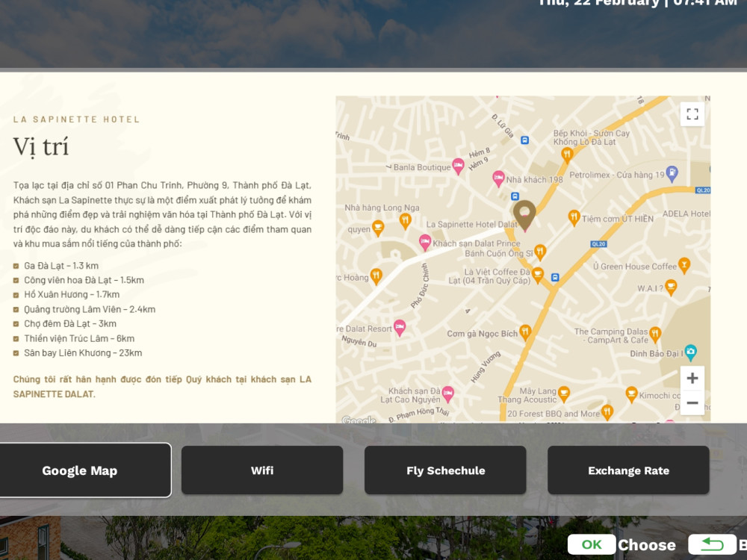This screenshot has height=560, width=747.
Task: Click the Mây Lang Thang Acoustic cafe marker
Action: coord(563,393)
